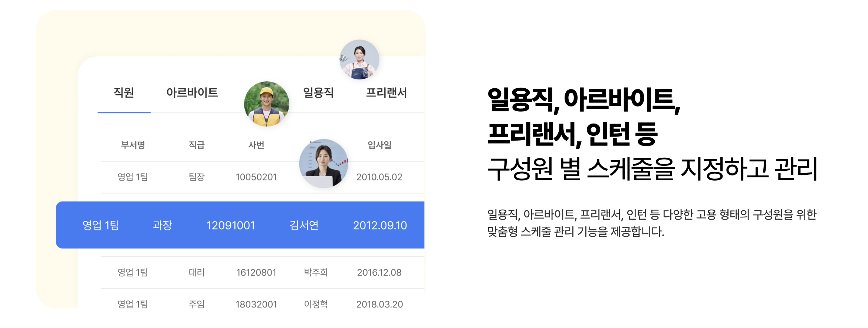Click the yellow-cap worker avatar photo

point(266,104)
